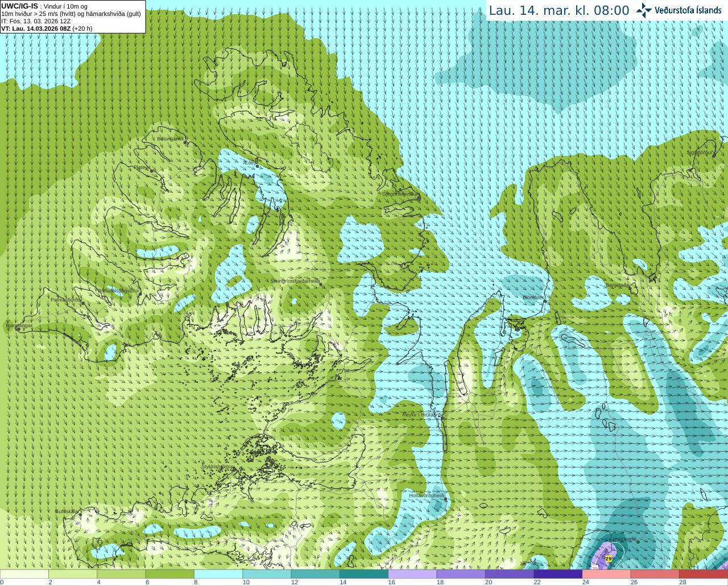Click the legend value 8

tap(196, 582)
